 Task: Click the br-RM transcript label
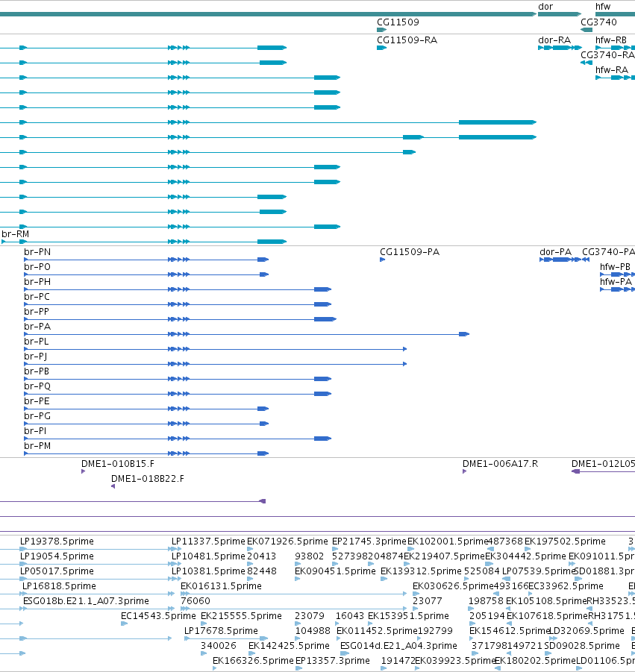[16, 234]
